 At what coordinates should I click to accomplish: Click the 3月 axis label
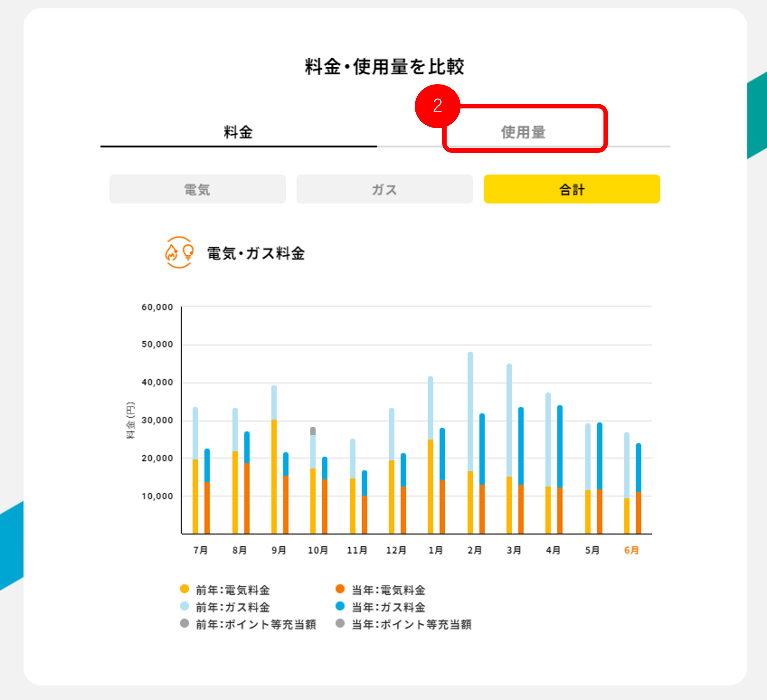[x=514, y=550]
